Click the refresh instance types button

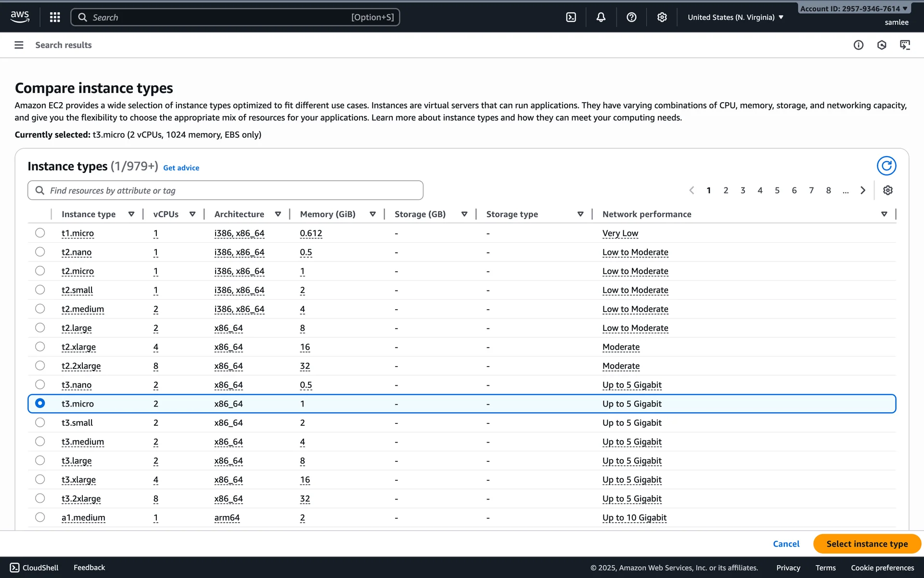[886, 166]
